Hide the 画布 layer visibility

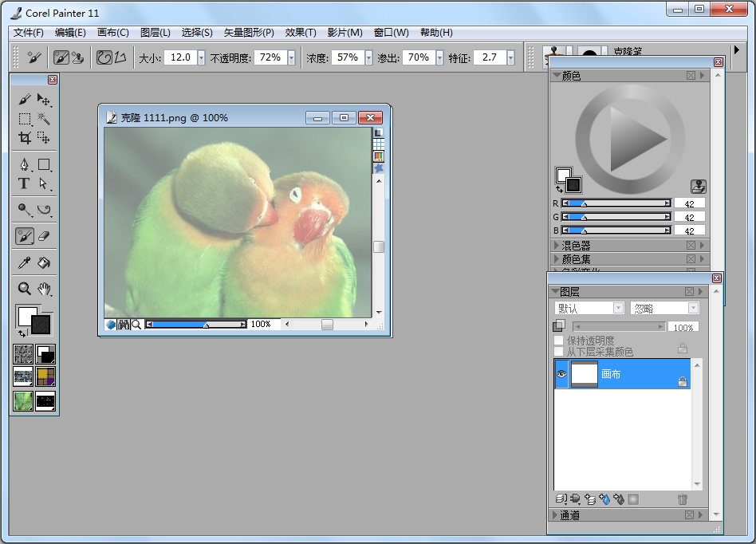pyautogui.click(x=561, y=374)
